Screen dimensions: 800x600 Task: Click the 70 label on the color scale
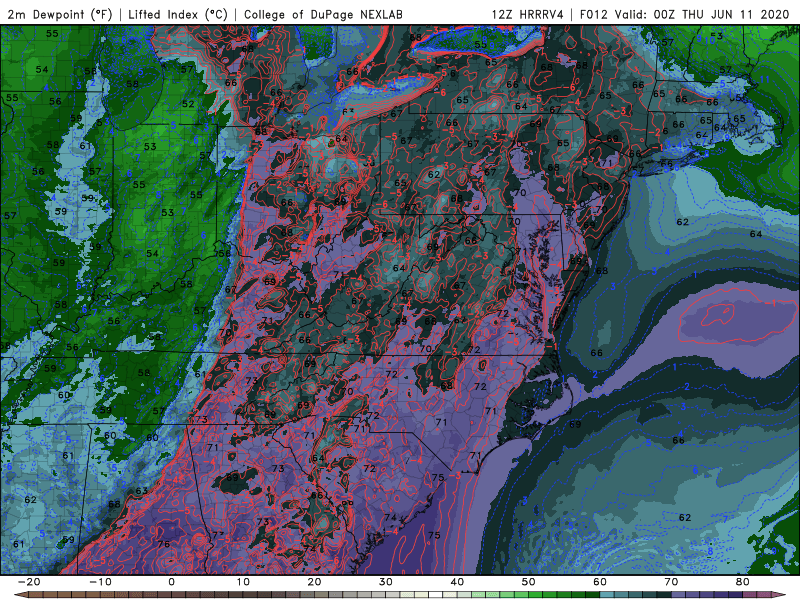click(x=671, y=582)
